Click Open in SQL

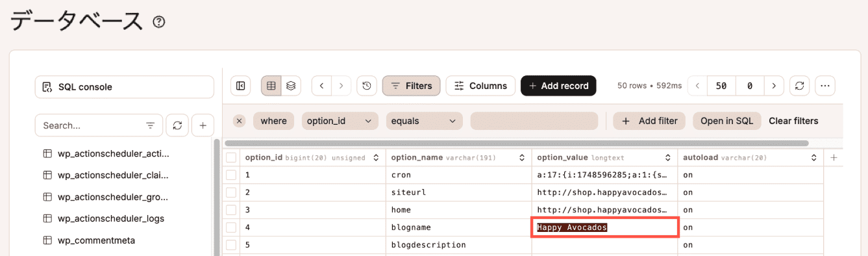726,121
